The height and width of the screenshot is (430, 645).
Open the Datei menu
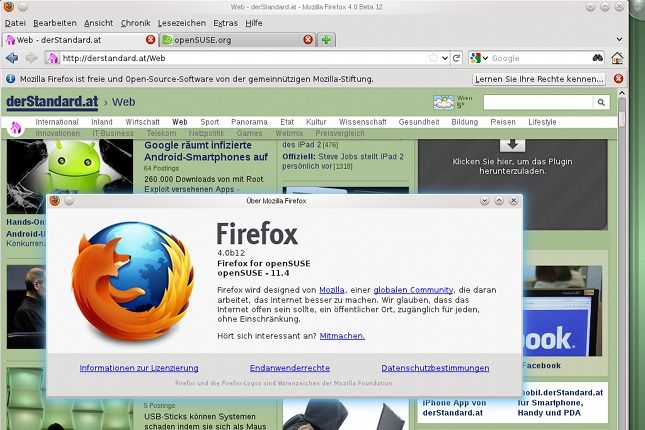(x=15, y=23)
